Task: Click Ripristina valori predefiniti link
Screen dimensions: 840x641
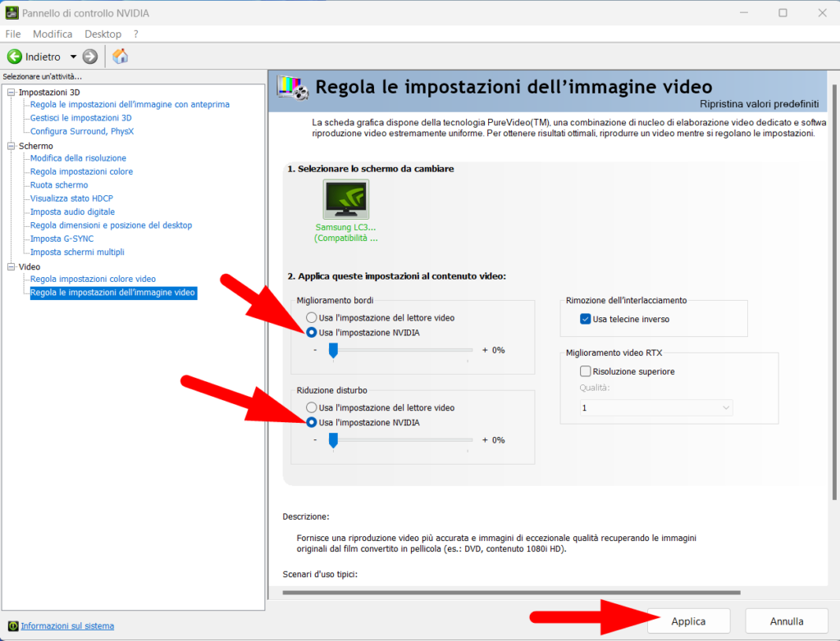Action: [759, 104]
